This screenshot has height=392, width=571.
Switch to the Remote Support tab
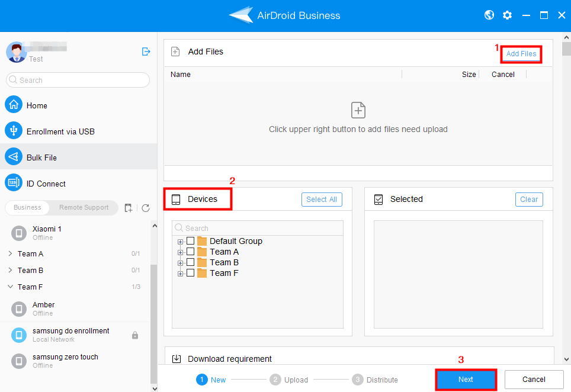[x=84, y=208]
